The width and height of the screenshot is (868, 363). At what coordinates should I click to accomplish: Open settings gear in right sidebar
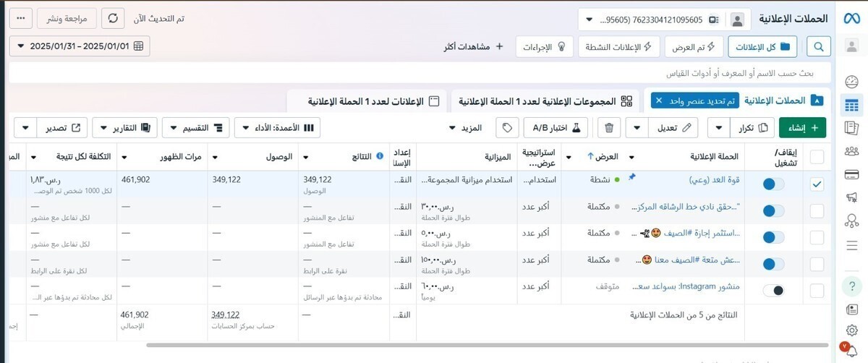(851, 330)
